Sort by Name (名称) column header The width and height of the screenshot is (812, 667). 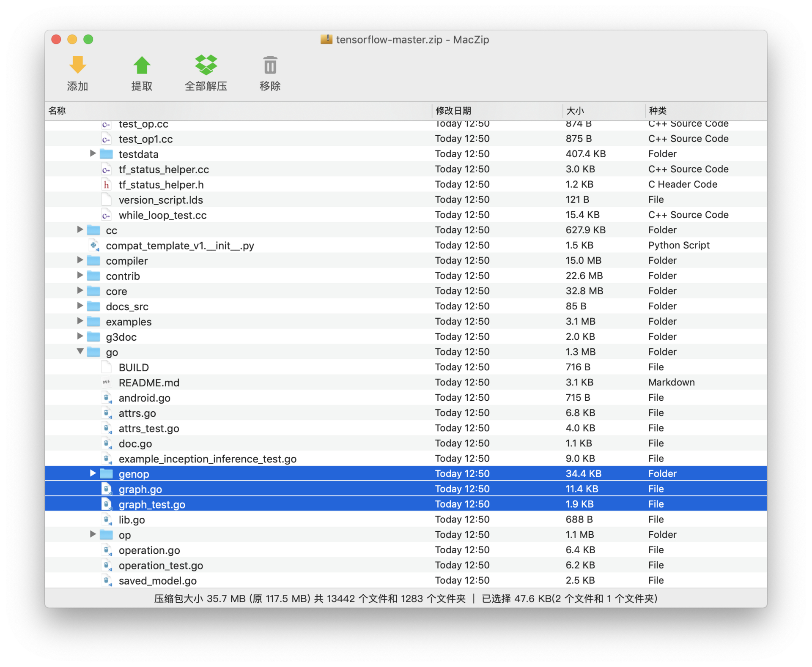click(238, 111)
